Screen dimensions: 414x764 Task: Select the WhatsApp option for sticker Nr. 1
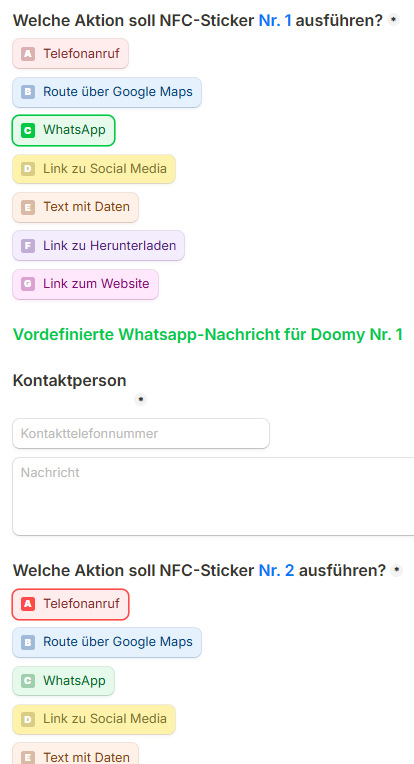point(63,130)
